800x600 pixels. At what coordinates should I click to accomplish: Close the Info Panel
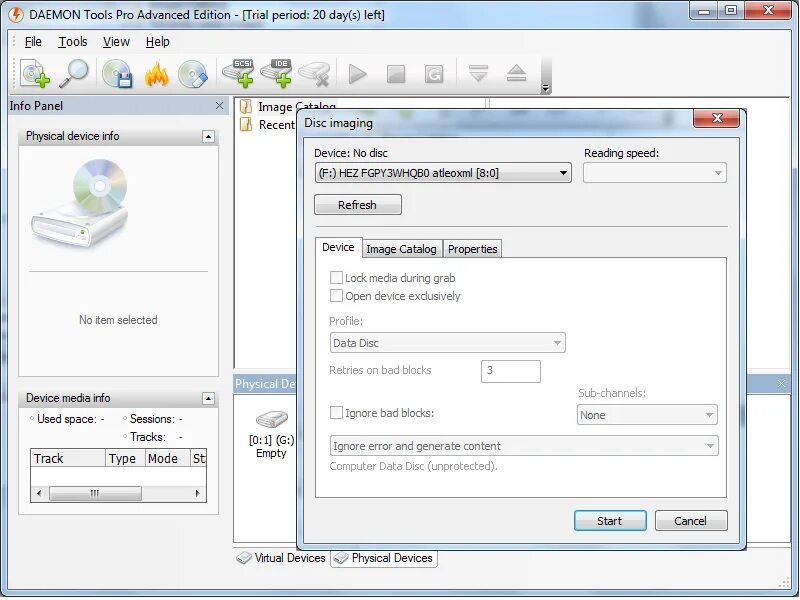(219, 106)
